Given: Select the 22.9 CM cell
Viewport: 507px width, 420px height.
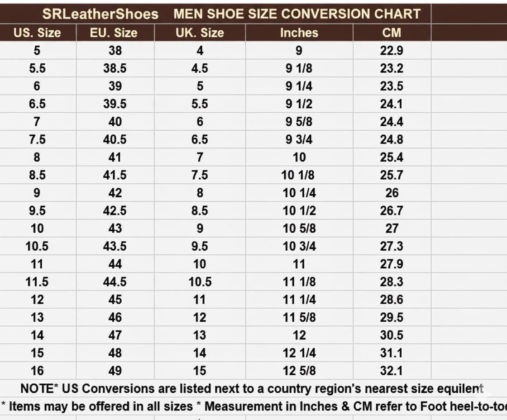Looking at the screenshot, I should pos(392,50).
